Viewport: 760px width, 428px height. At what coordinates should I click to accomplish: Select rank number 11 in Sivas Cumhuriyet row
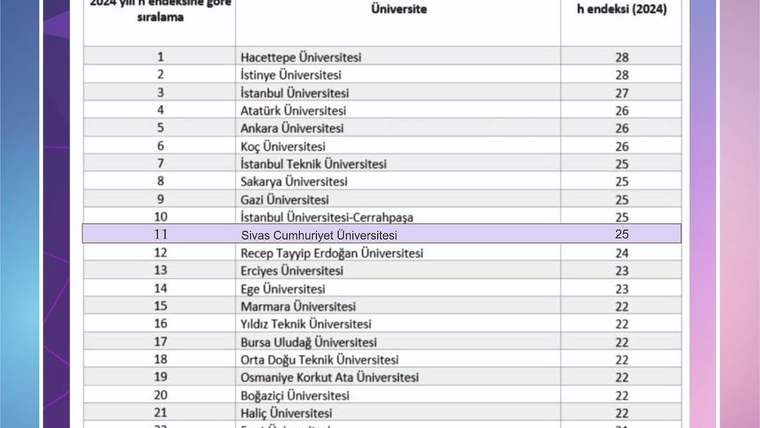pyautogui.click(x=160, y=235)
